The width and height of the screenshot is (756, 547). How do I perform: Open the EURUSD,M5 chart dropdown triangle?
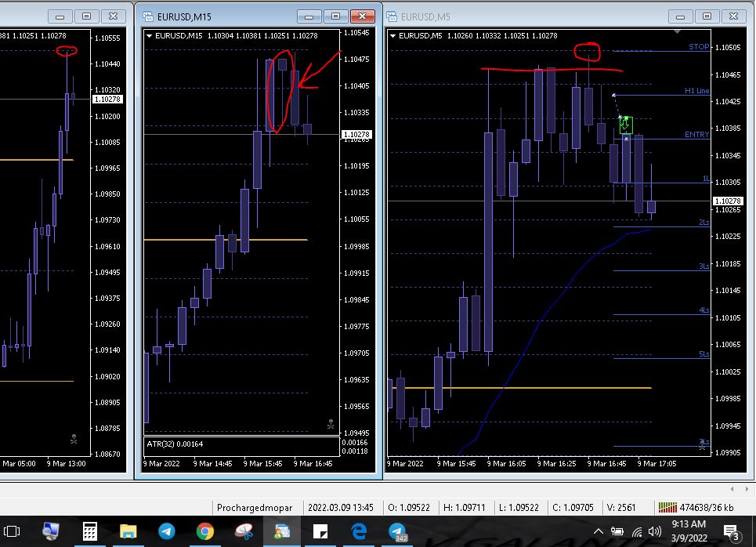tap(393, 36)
